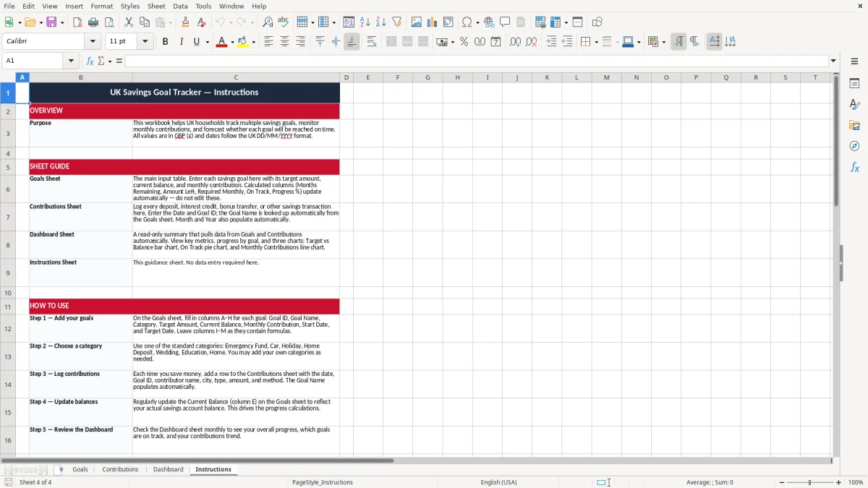This screenshot has width=868, height=488.
Task: Open the sidebar Styles panel
Action: coord(854,105)
